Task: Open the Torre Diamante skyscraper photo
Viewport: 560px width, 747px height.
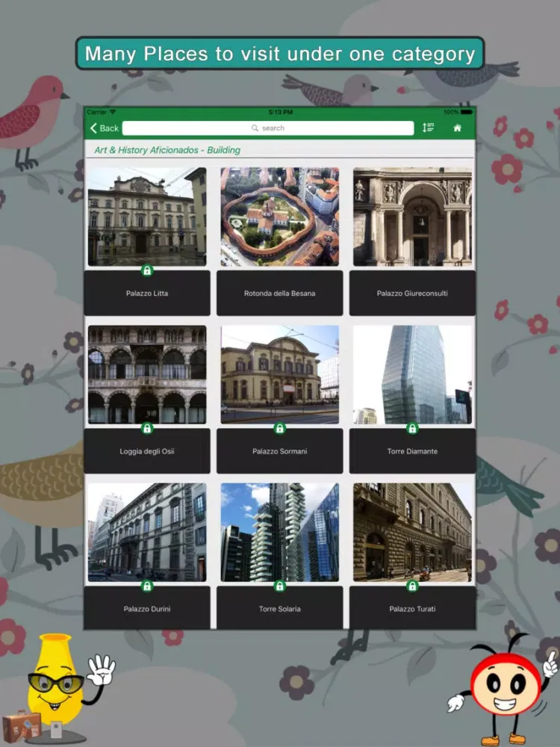Action: pyautogui.click(x=412, y=374)
